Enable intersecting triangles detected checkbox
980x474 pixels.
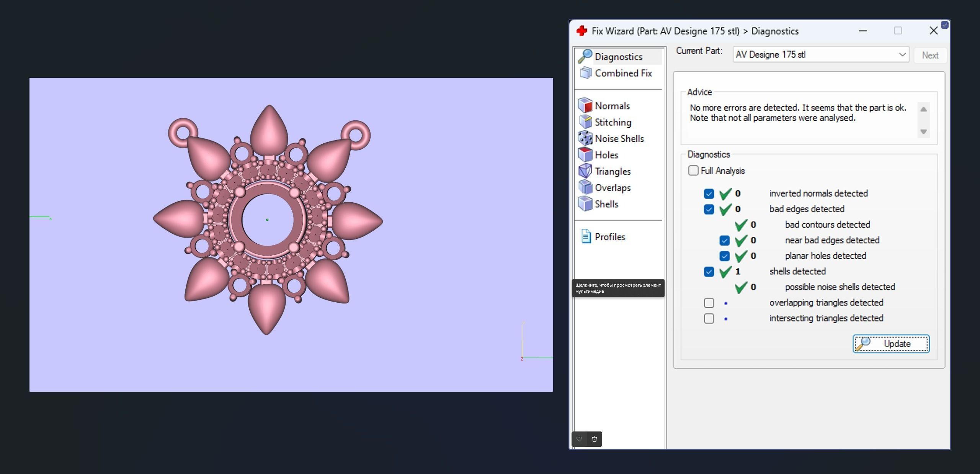click(709, 318)
